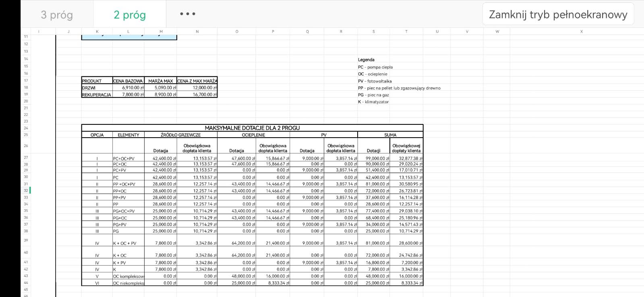Image resolution: width=644 pixels, height=297 pixels.
Task: Open the three-dots more sheets menu
Action: click(188, 14)
